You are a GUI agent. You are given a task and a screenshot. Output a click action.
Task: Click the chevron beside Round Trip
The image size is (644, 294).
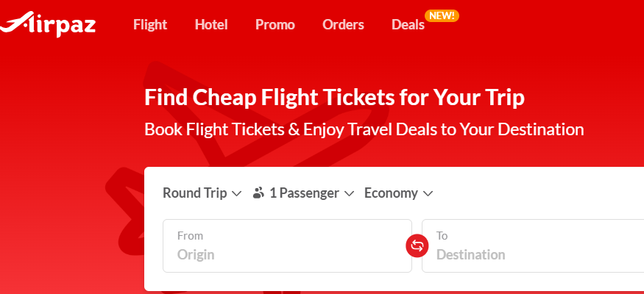point(236,193)
